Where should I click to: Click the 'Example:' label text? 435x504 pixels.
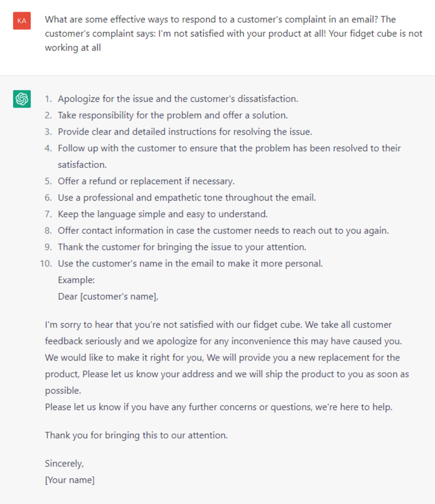coord(76,280)
